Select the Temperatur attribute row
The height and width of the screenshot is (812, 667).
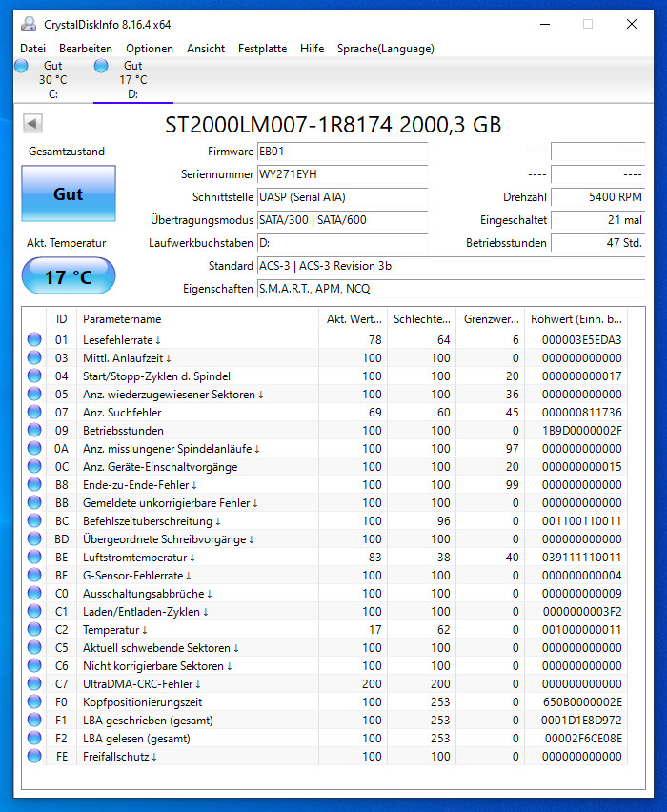click(x=325, y=630)
